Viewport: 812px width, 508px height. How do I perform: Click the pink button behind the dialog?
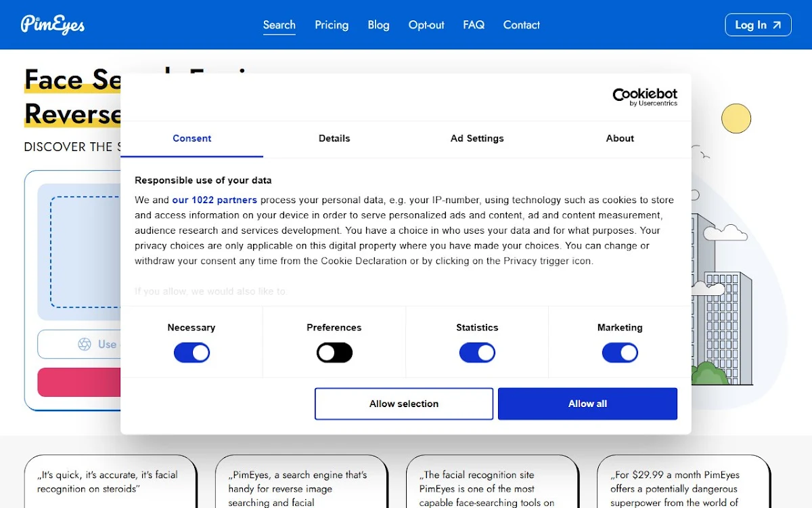coord(79,382)
